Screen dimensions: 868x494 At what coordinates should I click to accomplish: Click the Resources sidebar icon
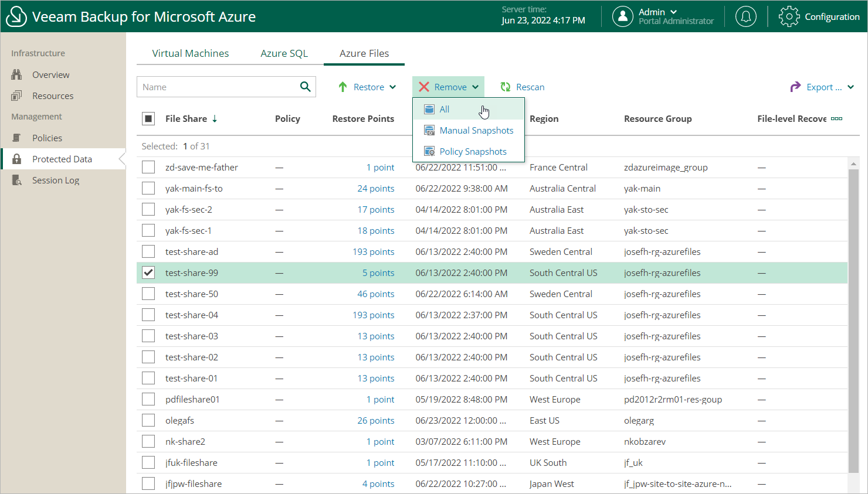click(17, 96)
